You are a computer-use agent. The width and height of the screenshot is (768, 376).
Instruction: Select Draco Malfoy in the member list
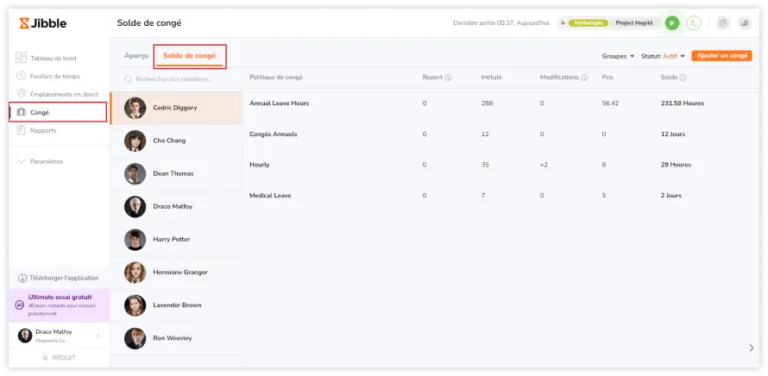point(176,206)
